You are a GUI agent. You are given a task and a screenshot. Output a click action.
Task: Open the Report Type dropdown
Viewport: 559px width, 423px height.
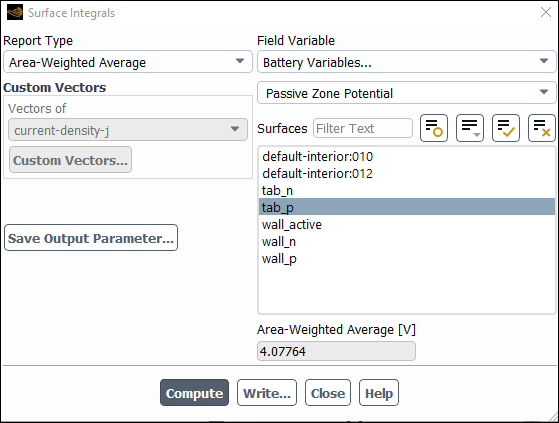pos(128,62)
